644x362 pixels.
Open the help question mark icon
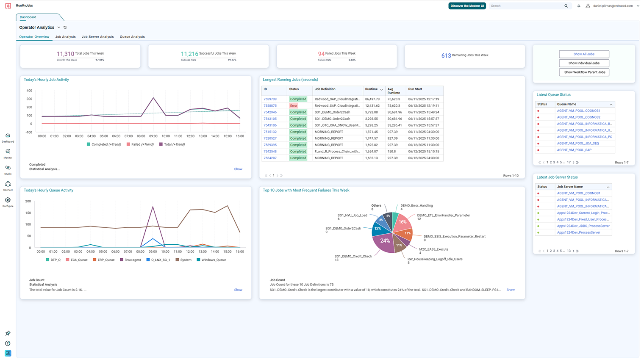[x=8, y=343]
